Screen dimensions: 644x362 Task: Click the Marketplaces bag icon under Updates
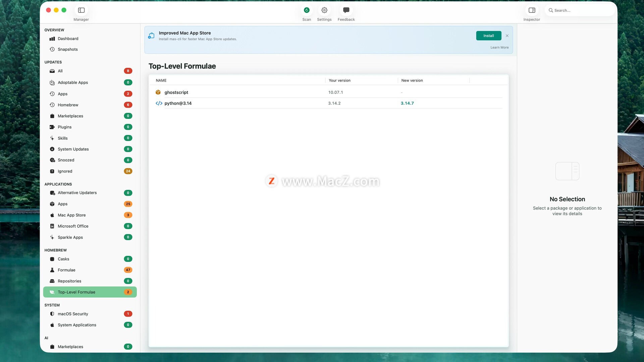tap(52, 116)
